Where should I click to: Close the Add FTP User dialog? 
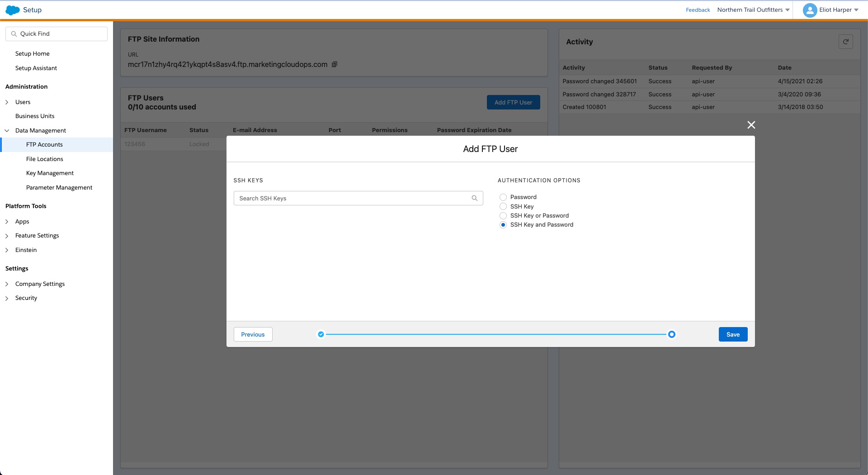(751, 125)
